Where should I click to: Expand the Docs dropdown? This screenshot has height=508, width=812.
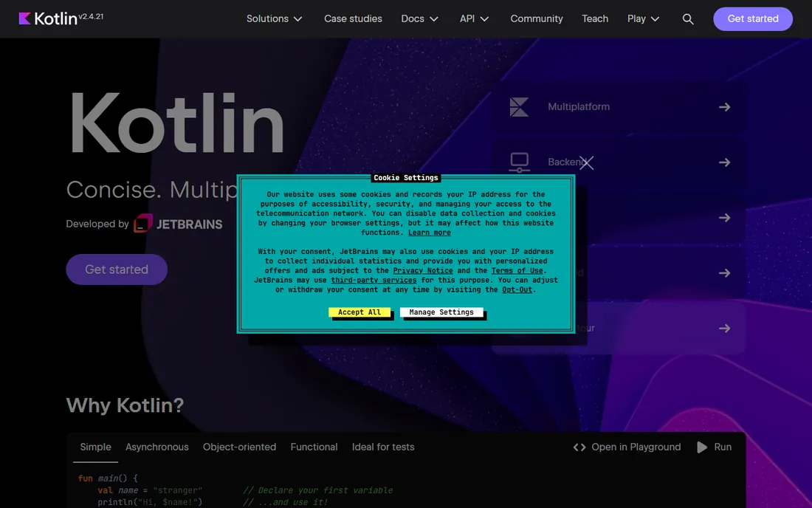click(x=419, y=18)
